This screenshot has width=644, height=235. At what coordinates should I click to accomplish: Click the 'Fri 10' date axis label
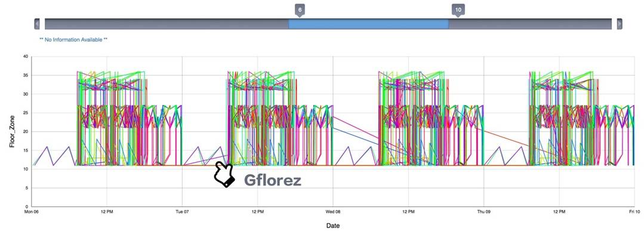tap(634, 212)
